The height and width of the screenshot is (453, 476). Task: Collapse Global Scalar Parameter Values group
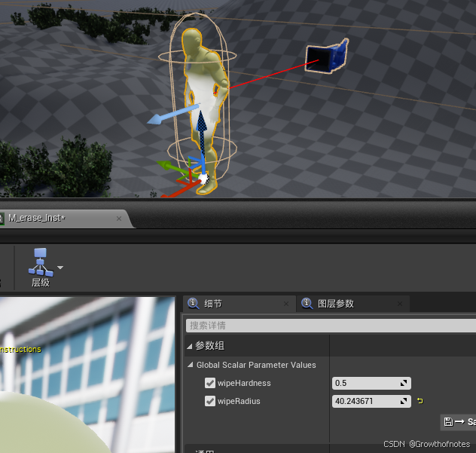pos(191,365)
